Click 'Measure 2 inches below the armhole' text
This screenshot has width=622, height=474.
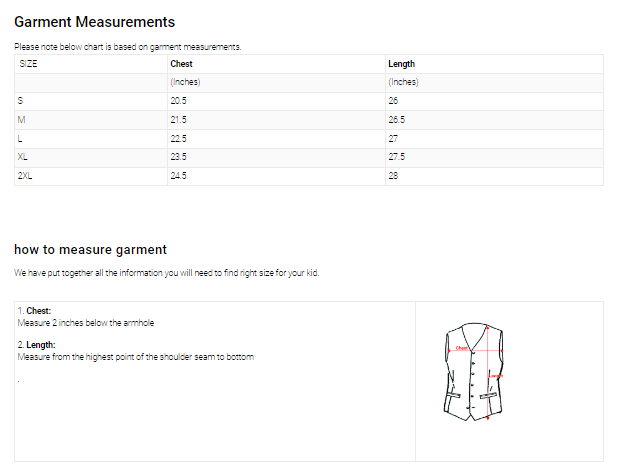click(x=86, y=323)
